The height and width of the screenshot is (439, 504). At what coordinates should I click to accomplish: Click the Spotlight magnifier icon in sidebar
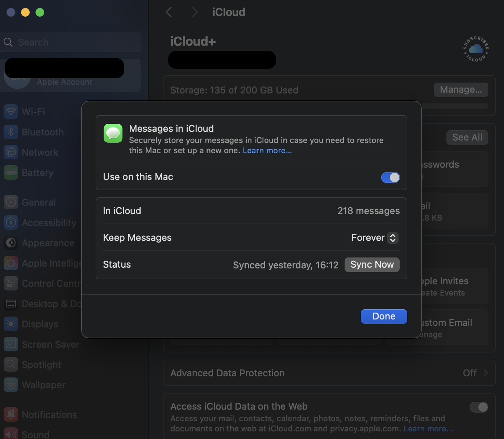[x=11, y=364]
